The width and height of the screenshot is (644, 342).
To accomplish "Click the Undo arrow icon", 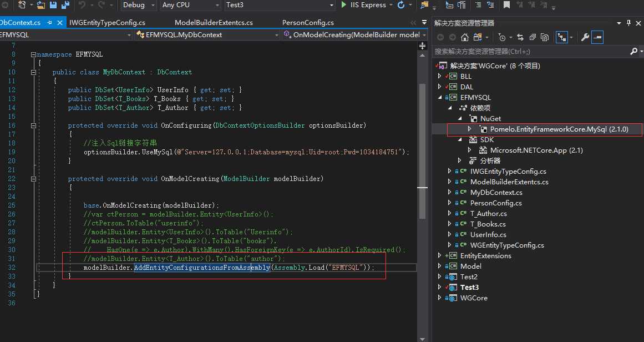I will pyautogui.click(x=82, y=5).
